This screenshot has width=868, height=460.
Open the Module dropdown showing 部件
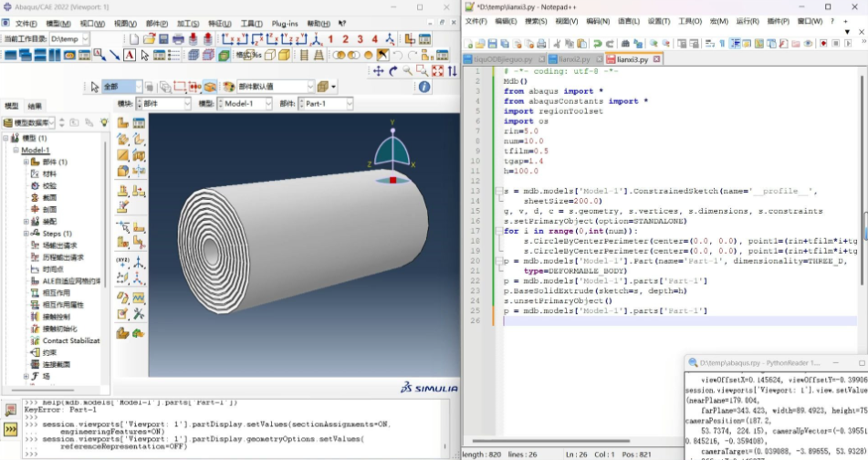pyautogui.click(x=187, y=103)
